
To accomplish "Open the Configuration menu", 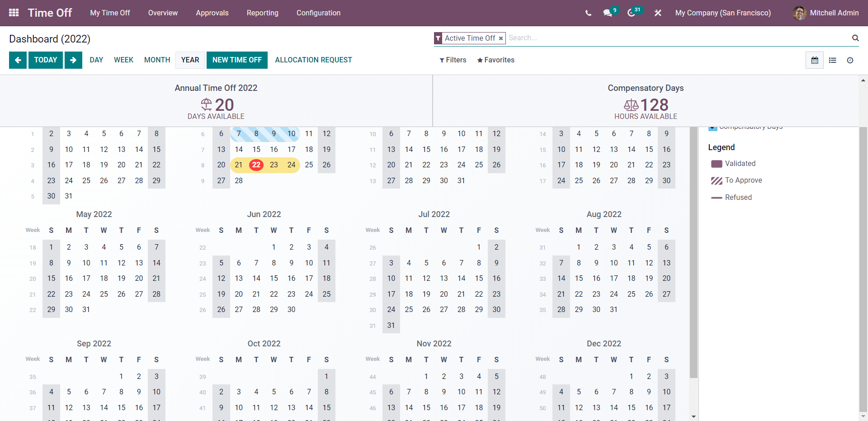I will [x=318, y=13].
